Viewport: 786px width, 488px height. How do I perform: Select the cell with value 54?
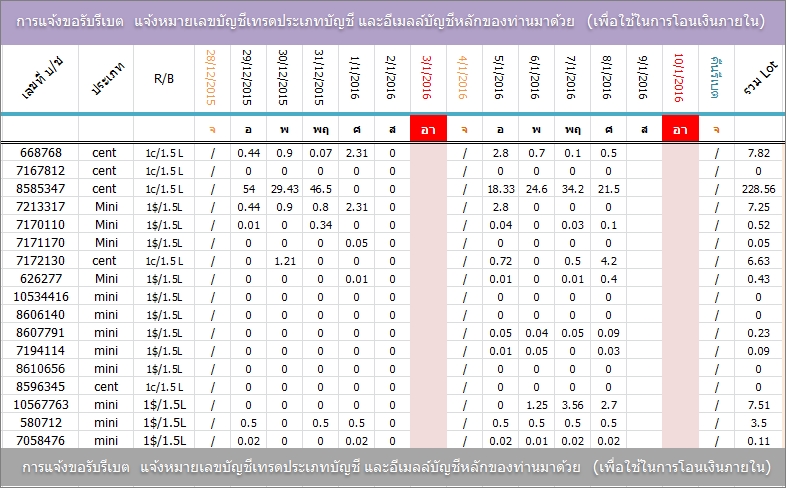[249, 189]
